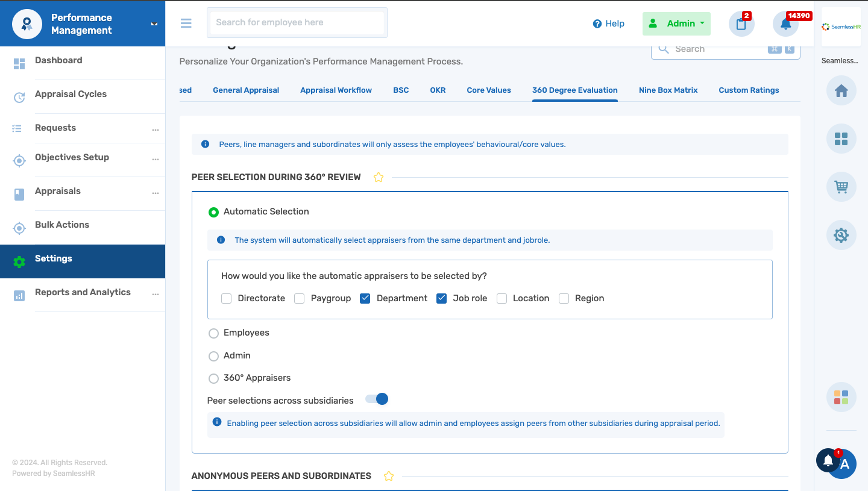Open the Admin dropdown menu
Viewport: 868px width, 491px height.
(676, 23)
